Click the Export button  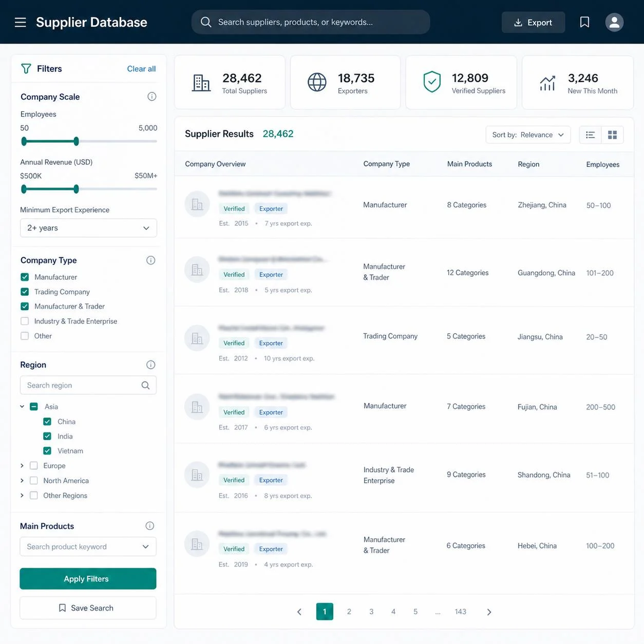533,22
